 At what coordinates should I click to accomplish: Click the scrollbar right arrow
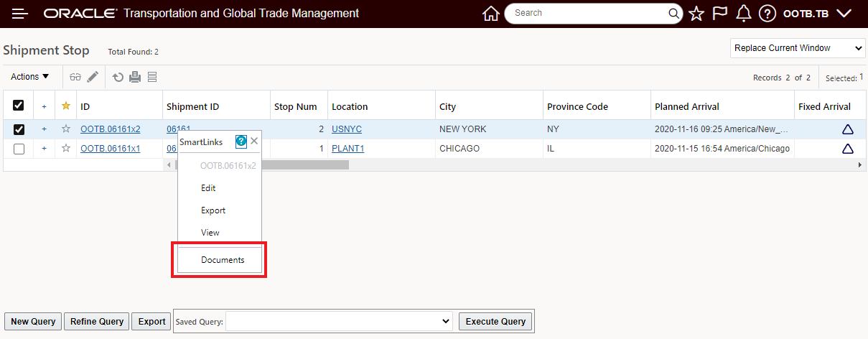click(860, 164)
